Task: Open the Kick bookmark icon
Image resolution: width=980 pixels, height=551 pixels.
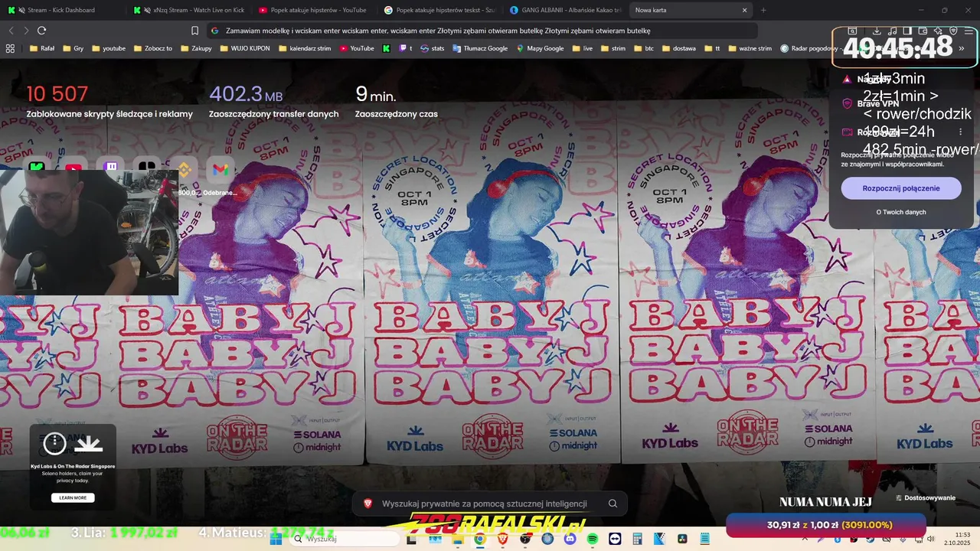Action: (x=387, y=48)
